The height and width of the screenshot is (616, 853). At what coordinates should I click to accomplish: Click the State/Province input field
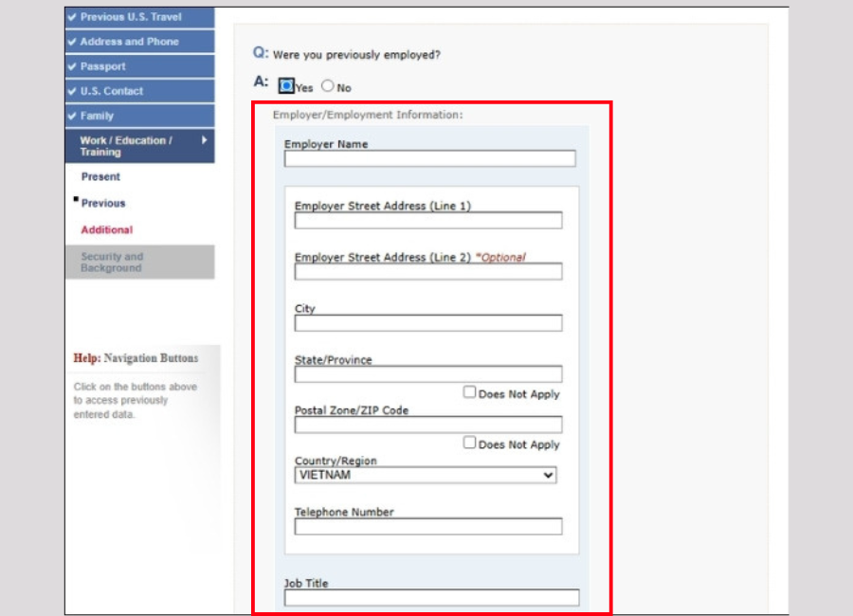[428, 373]
